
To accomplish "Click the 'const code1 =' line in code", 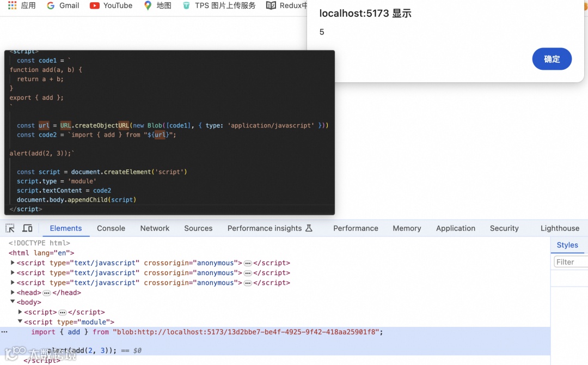I will (x=44, y=60).
